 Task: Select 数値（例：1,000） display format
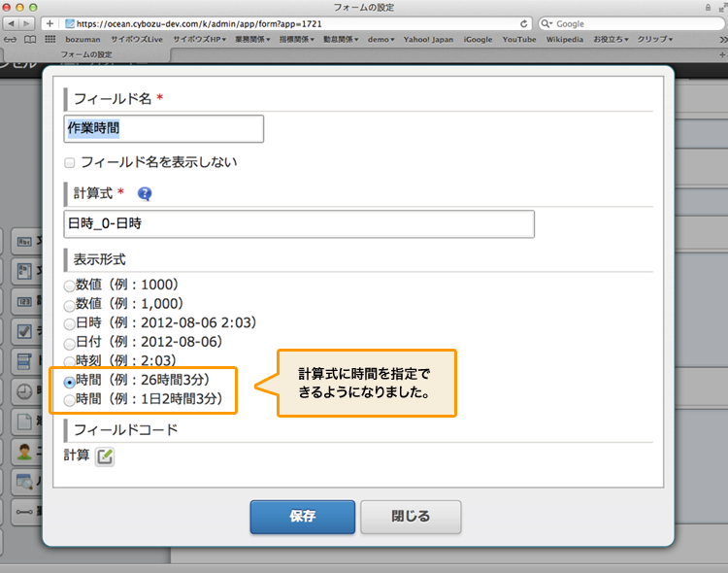coord(69,304)
